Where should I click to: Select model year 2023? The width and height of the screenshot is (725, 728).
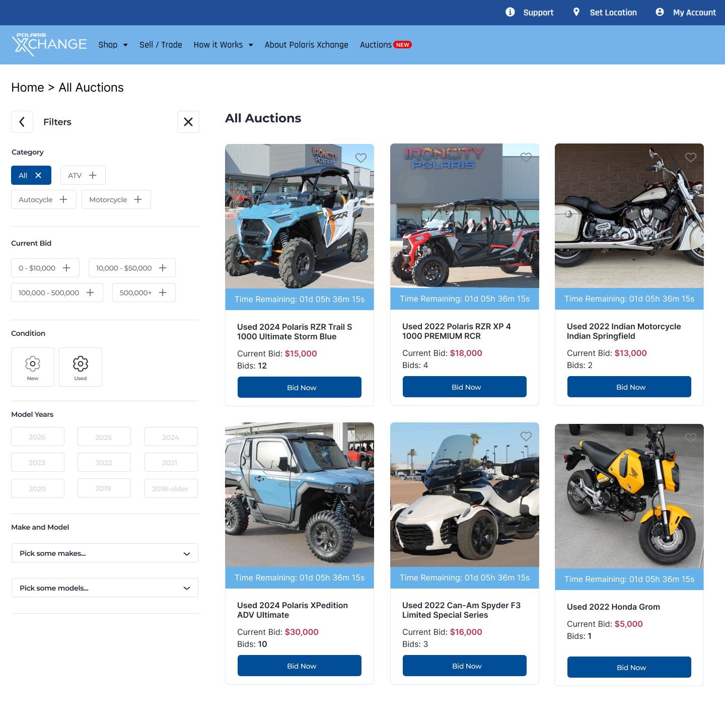click(x=38, y=462)
